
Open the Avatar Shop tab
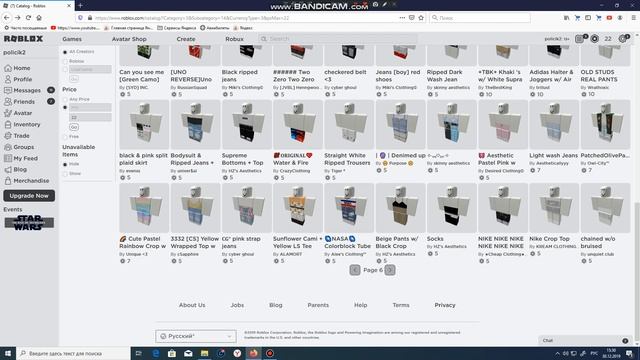(x=129, y=39)
